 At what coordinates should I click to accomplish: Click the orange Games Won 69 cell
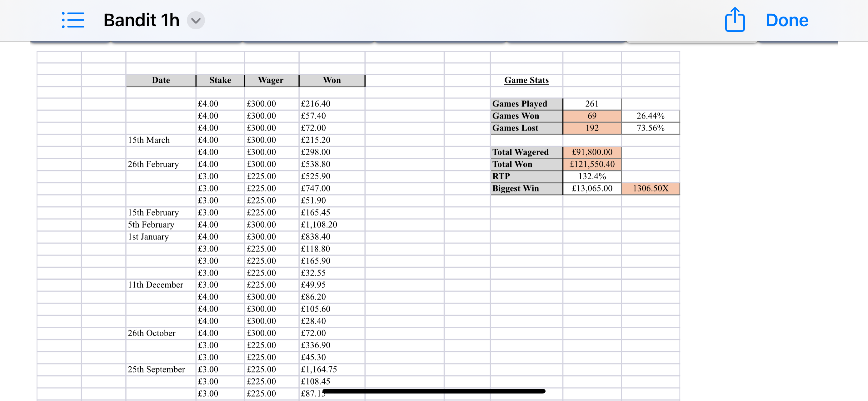pos(592,116)
